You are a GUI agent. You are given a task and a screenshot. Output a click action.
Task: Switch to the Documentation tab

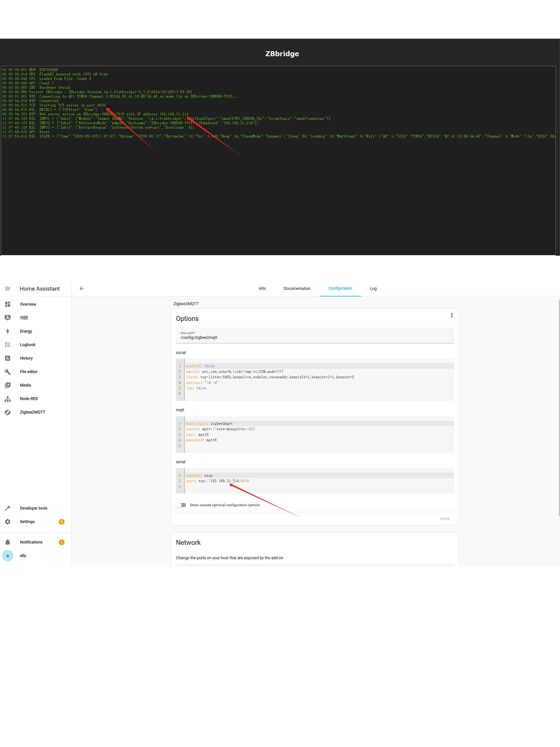point(297,289)
